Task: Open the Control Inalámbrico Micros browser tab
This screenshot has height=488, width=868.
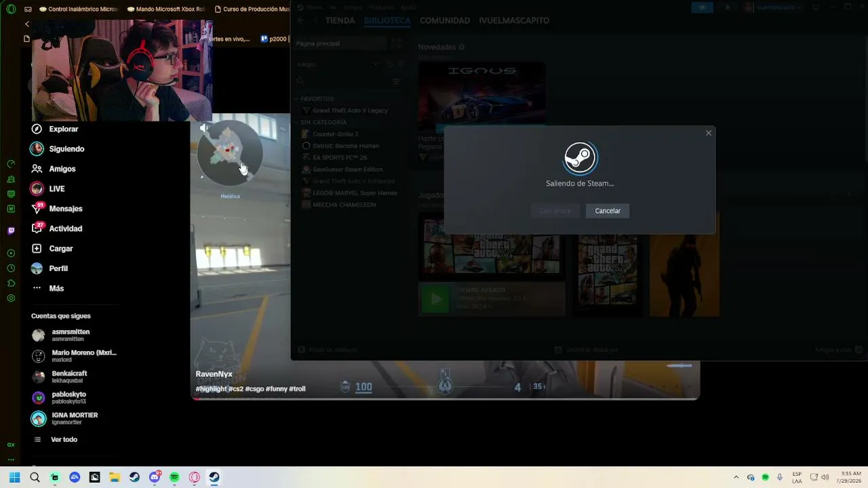Action: point(79,9)
